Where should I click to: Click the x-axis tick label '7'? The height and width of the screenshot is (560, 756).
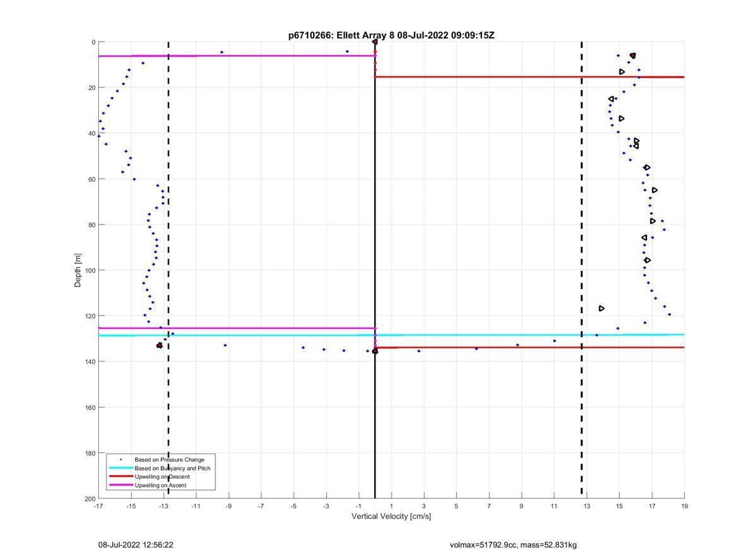[x=489, y=506]
